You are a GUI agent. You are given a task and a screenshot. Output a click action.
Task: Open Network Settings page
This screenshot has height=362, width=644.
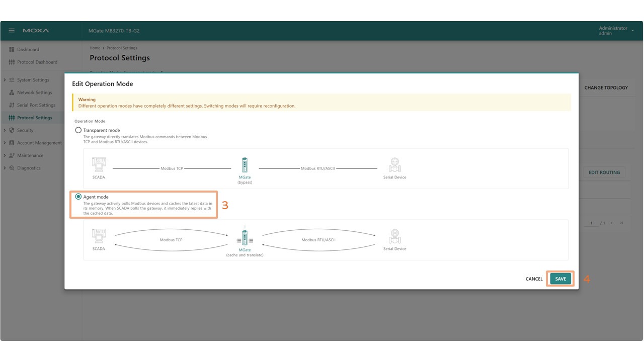click(x=34, y=93)
